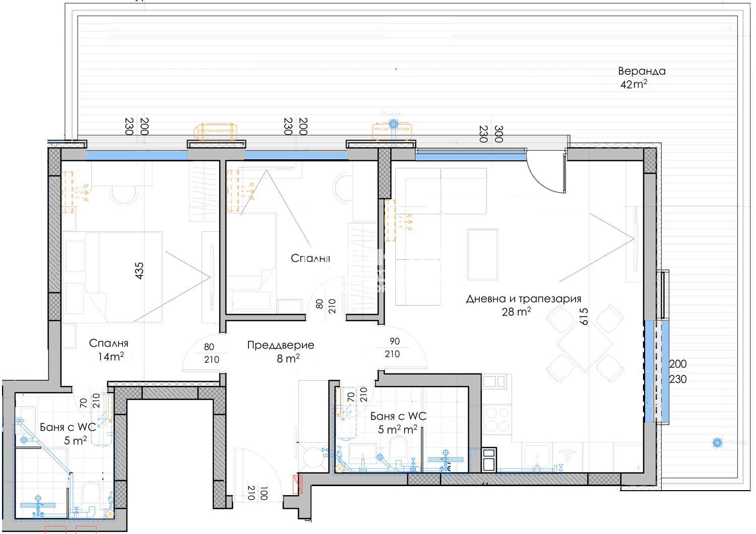The width and height of the screenshot is (756, 534).
Task: Click the Веранда 42m² label
Action: pos(641,78)
